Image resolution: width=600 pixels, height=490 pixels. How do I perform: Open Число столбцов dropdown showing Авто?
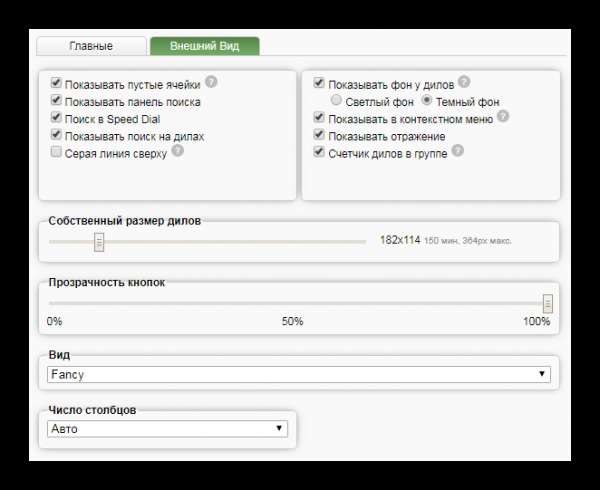tap(167, 428)
